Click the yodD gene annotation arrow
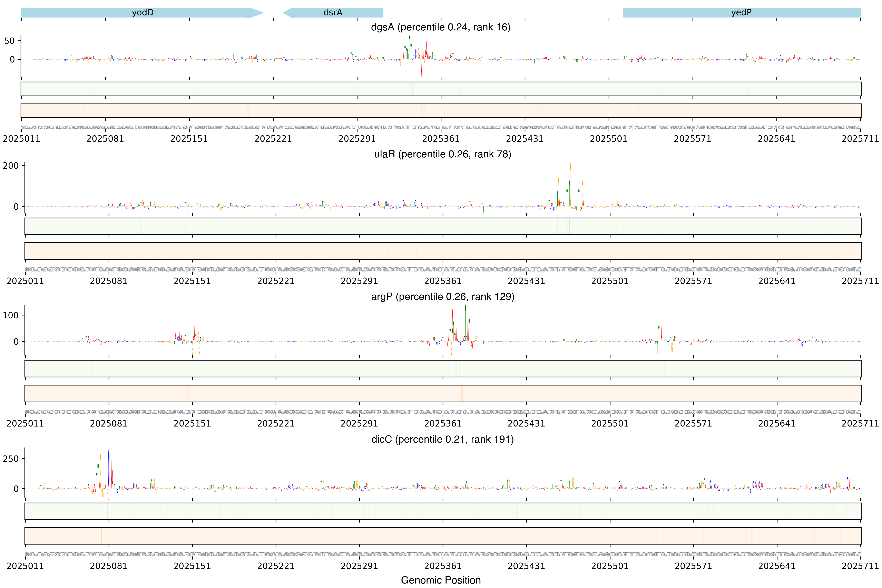 143,13
